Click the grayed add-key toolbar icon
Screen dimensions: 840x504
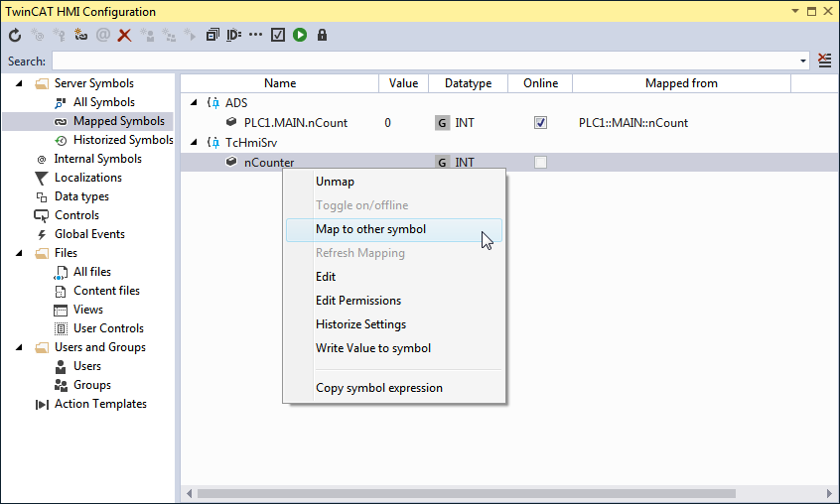point(59,36)
